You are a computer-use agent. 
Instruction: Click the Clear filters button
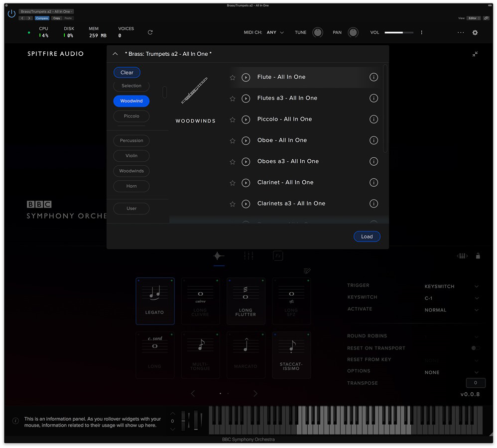[x=127, y=73]
